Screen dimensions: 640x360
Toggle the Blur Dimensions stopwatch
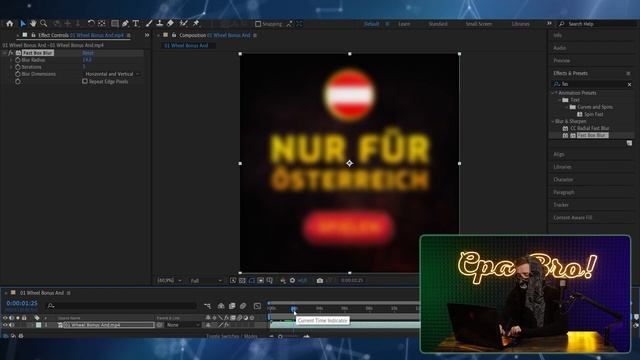click(x=18, y=74)
